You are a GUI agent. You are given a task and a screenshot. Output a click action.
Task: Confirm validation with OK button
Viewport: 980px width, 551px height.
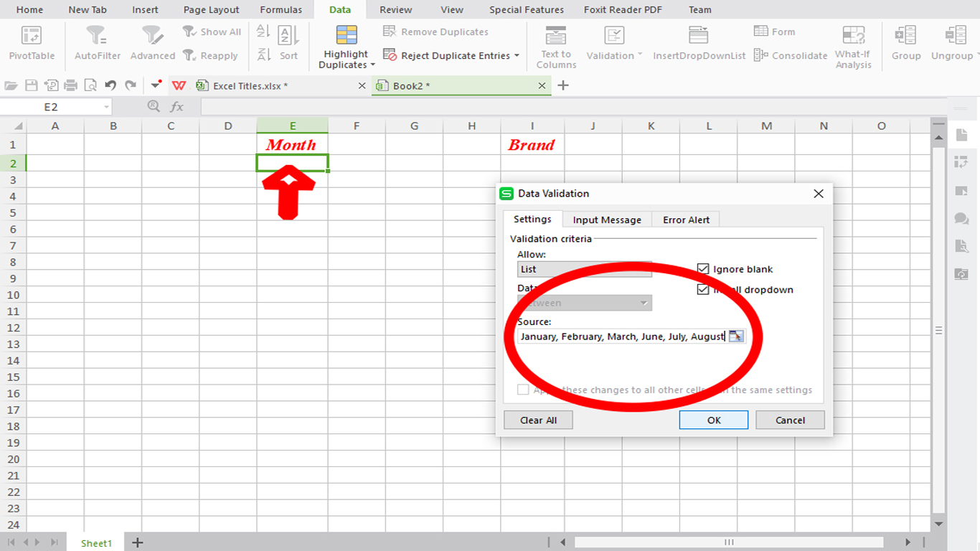click(713, 420)
